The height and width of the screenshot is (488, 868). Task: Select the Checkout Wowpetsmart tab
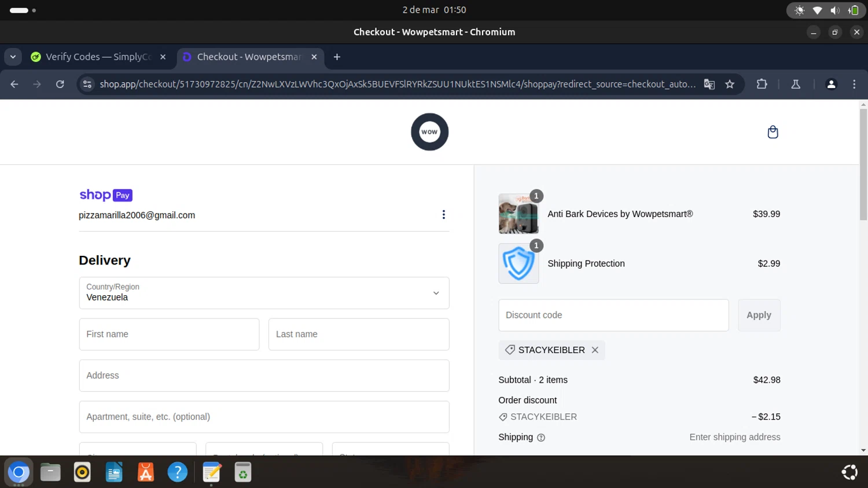[x=250, y=57]
